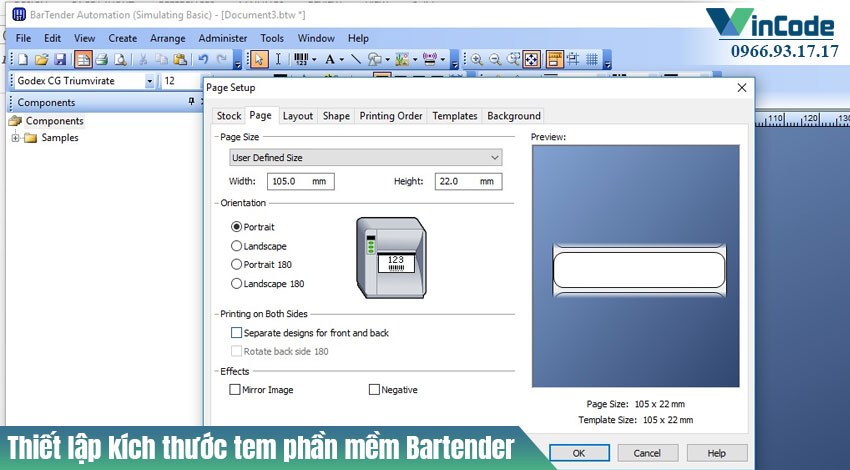Viewport: 850px width, 470px height.
Task: Click the Zoom to region icon
Action: click(513, 59)
